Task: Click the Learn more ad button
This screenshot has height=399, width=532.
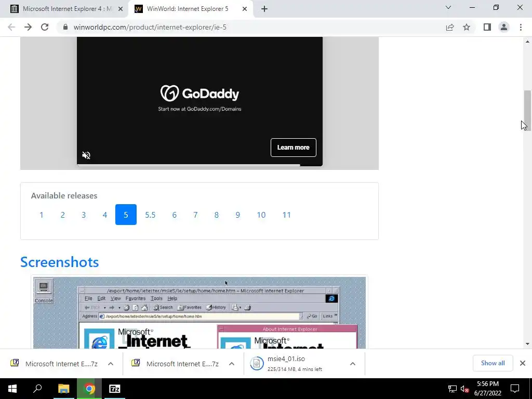Action: coord(294,148)
